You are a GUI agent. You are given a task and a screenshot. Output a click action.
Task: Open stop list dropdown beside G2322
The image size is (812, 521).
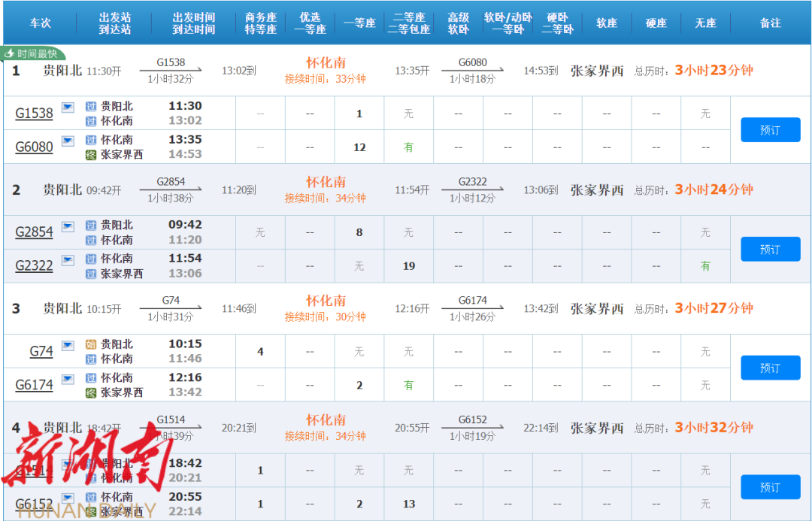[x=68, y=260]
